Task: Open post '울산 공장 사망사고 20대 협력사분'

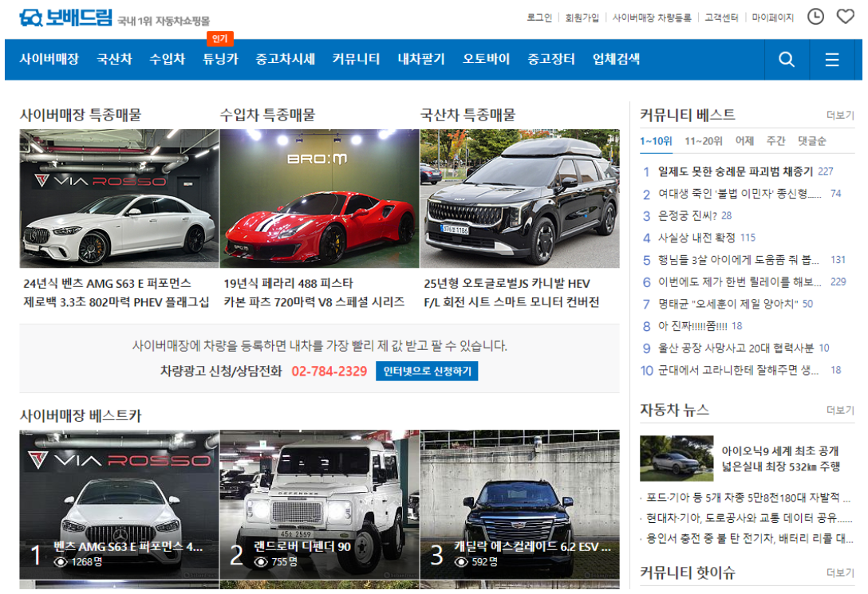Action: tap(736, 348)
